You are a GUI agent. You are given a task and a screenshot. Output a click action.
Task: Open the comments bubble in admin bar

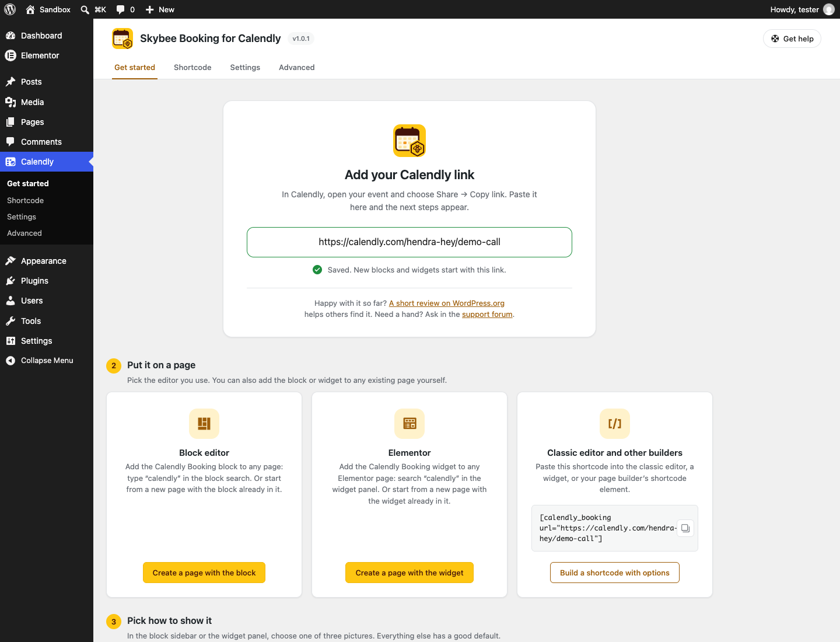(x=120, y=9)
